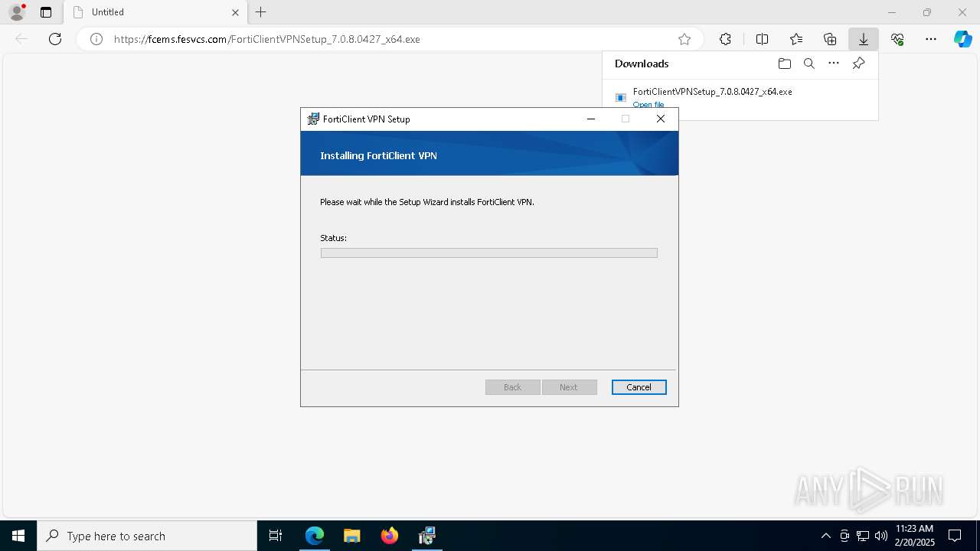Toggle split screen icon
Screen dimensions: 980x551
click(x=762, y=39)
